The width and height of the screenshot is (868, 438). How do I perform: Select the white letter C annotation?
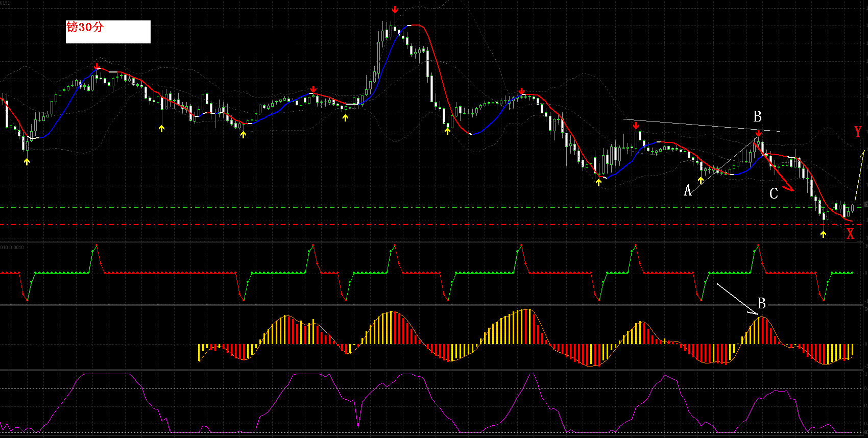(x=774, y=193)
